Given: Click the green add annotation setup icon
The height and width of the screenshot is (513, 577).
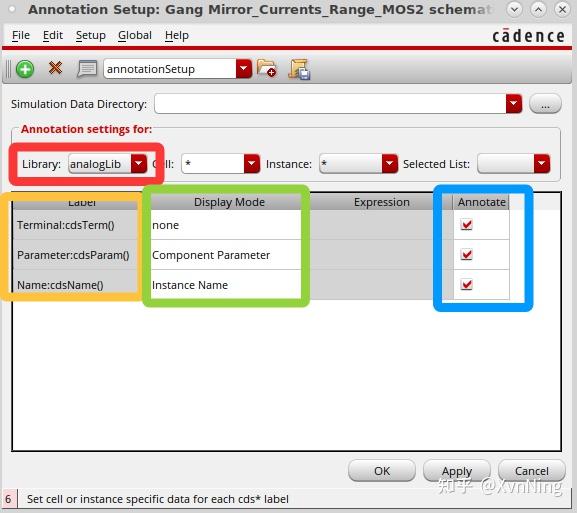Looking at the screenshot, I should [x=25, y=69].
